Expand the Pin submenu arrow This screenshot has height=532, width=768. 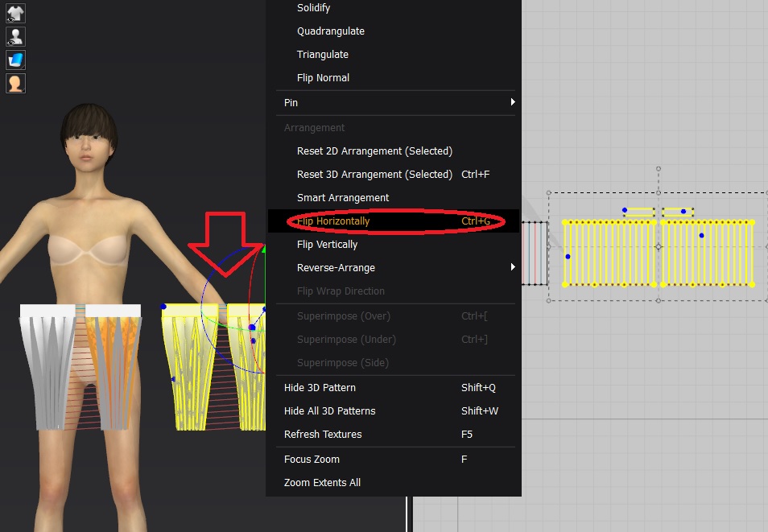pyautogui.click(x=512, y=102)
